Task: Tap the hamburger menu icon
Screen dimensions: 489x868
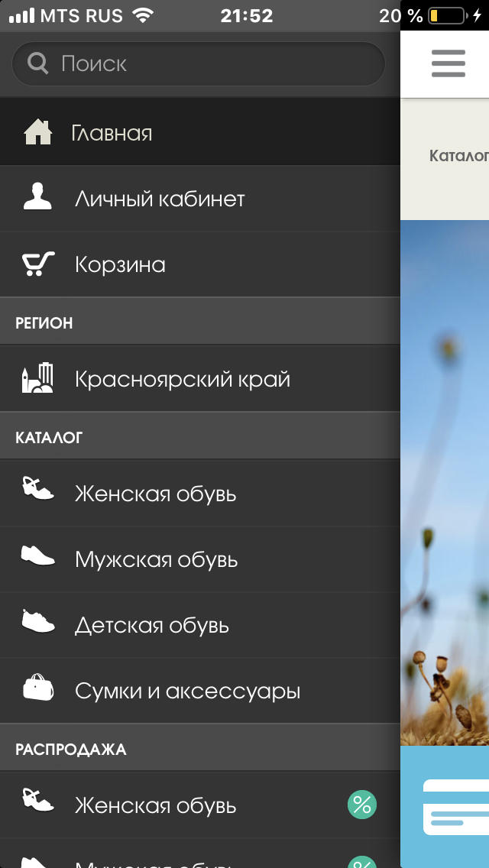Action: coord(448,63)
